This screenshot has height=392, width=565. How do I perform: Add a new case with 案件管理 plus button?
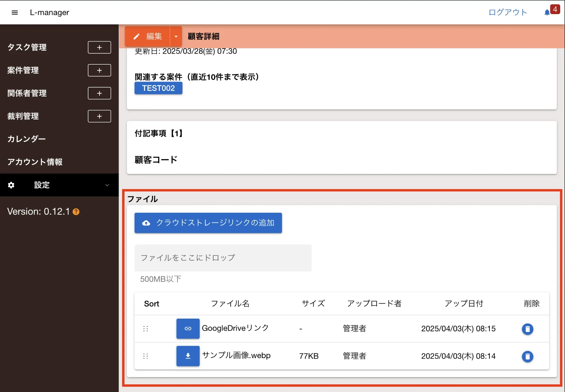[99, 70]
